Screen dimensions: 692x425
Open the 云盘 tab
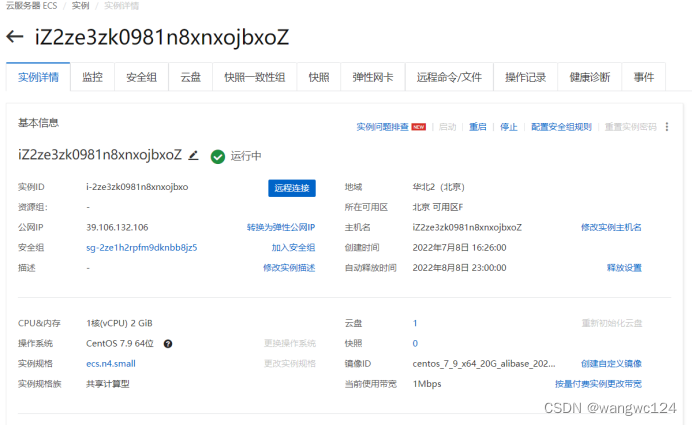coord(191,77)
